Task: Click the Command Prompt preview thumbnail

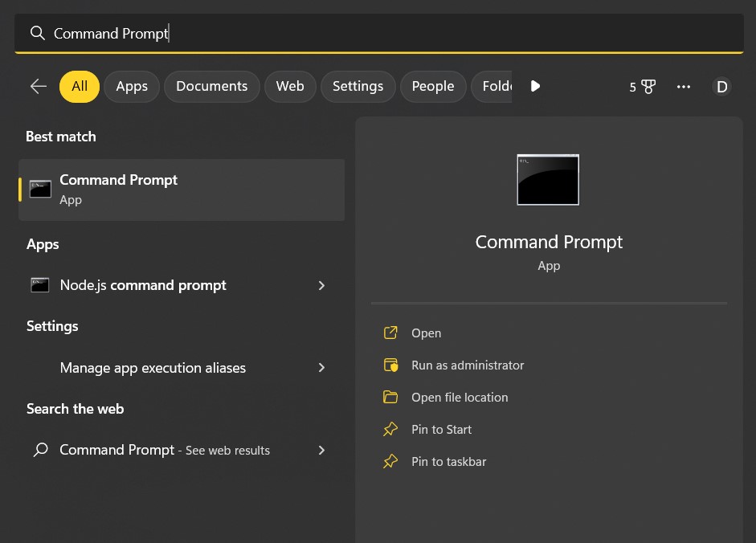Action: point(548,180)
